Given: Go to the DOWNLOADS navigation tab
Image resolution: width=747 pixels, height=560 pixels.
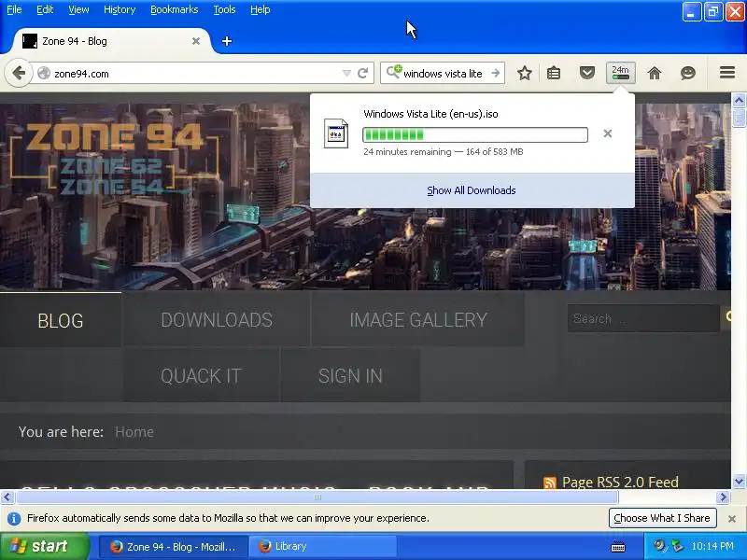Looking at the screenshot, I should 217,320.
